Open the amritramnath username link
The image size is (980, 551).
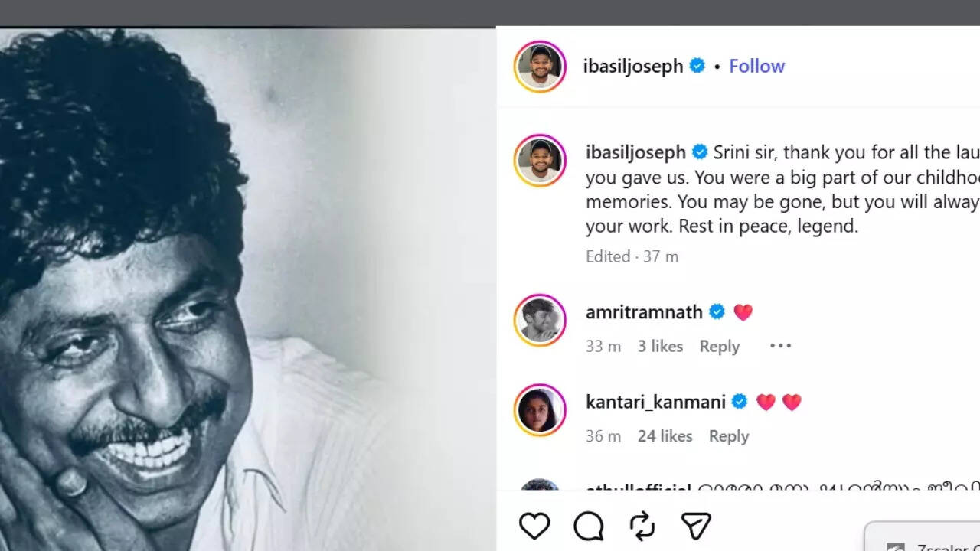coord(644,312)
